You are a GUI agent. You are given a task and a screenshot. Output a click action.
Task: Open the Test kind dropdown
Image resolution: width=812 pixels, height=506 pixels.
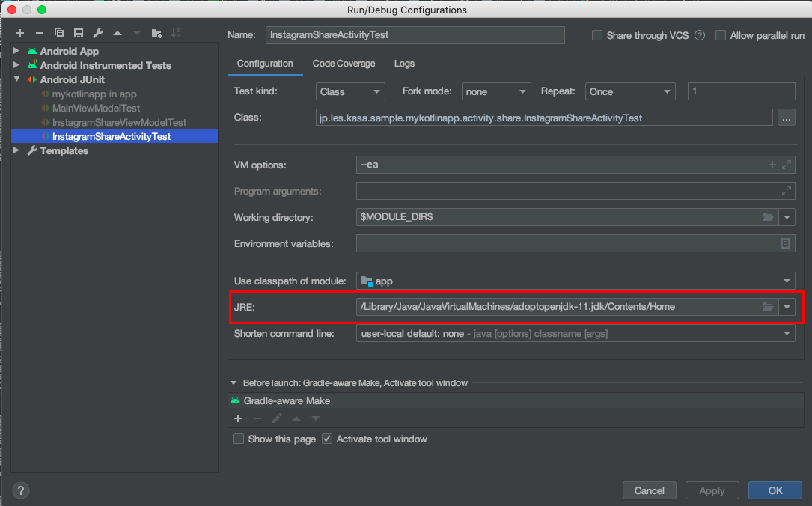click(350, 91)
